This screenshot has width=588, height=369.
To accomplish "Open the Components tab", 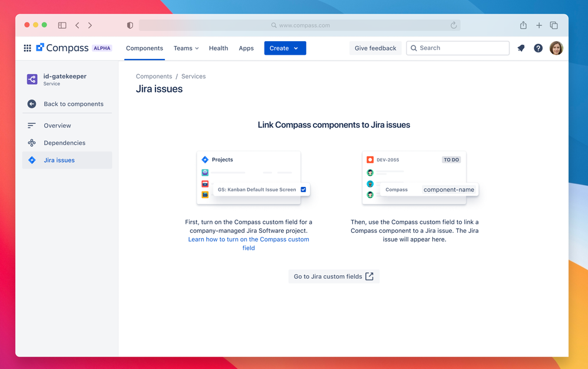I will 144,48.
